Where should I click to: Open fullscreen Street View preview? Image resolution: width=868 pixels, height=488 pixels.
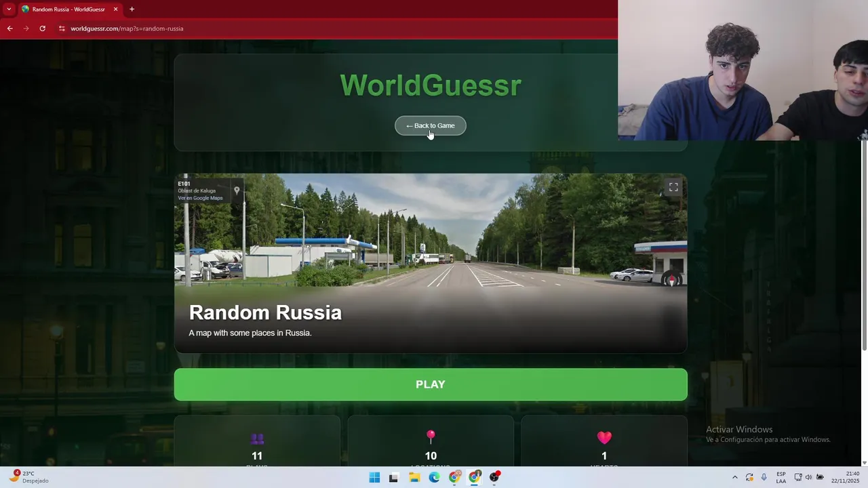coord(673,187)
